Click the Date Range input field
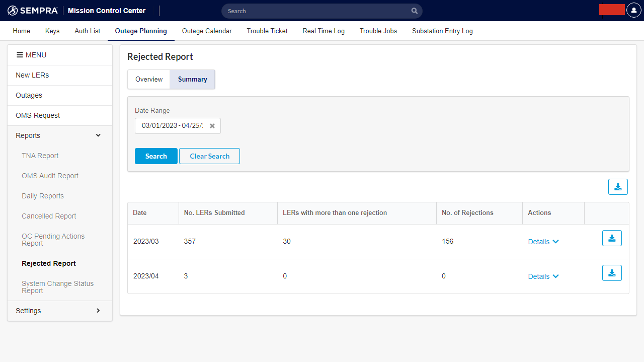Image resolution: width=644 pixels, height=362 pixels. 172,126
